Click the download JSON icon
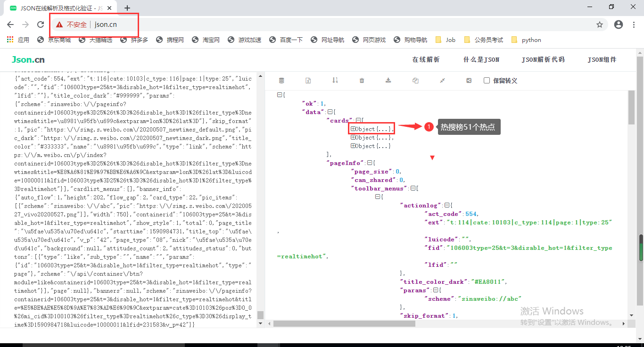The width and height of the screenshot is (644, 347). point(388,81)
